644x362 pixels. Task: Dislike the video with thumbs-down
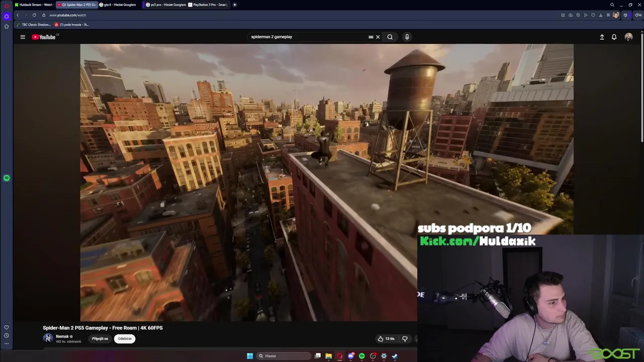tap(405, 339)
